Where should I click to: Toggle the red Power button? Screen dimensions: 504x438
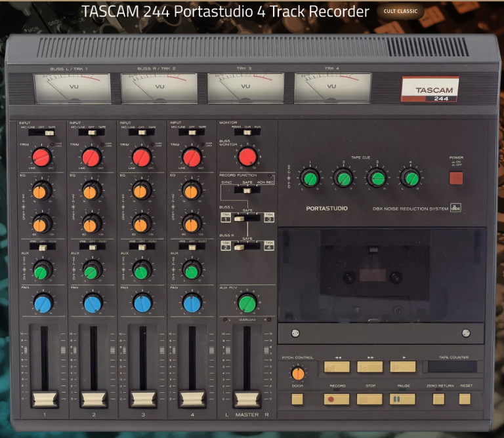point(455,178)
